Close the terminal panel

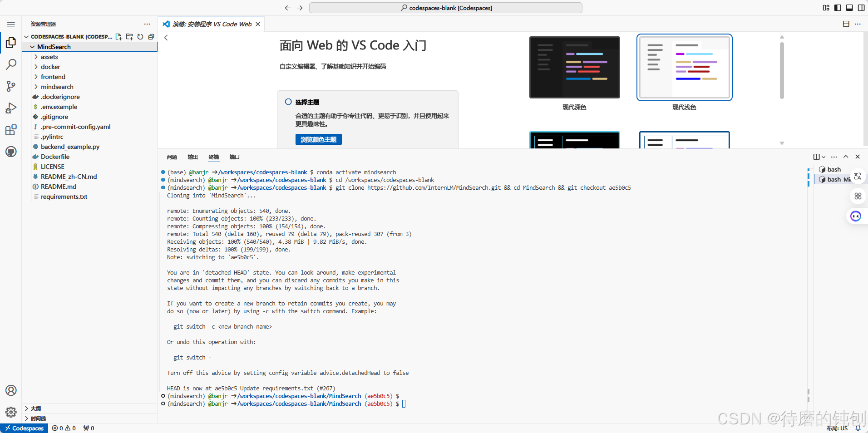pyautogui.click(x=858, y=157)
